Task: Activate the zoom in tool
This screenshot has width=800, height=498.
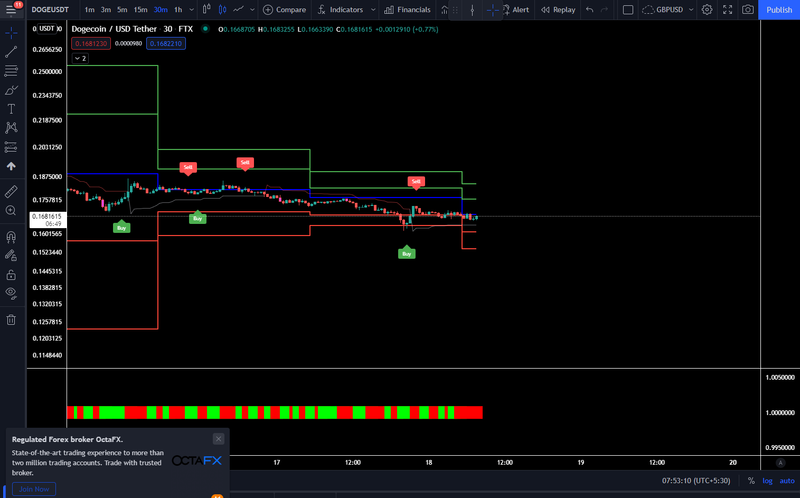Action: [11, 211]
